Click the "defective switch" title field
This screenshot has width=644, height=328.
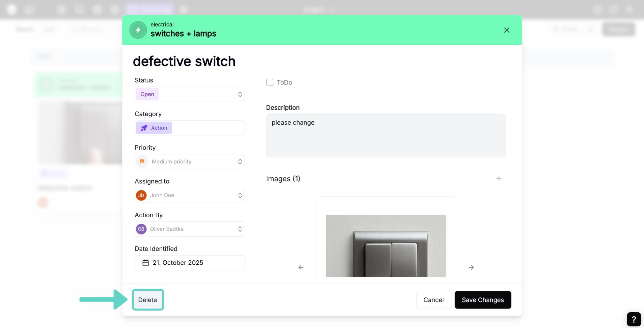[184, 61]
